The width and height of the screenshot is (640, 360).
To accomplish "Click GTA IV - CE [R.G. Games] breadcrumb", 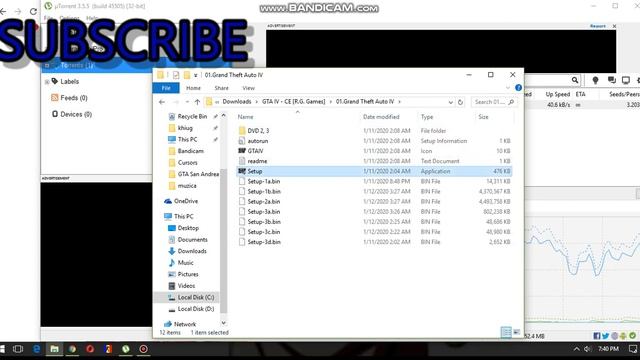I will [293, 102].
